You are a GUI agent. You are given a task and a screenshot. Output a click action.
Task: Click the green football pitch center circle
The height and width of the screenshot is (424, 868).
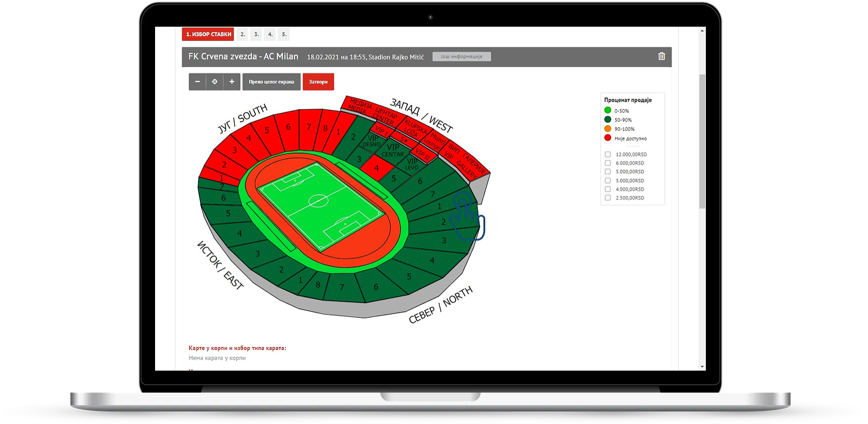click(x=318, y=201)
